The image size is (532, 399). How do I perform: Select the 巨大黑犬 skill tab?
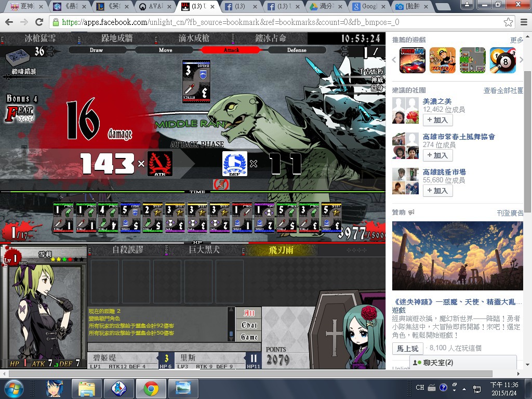[x=204, y=250]
